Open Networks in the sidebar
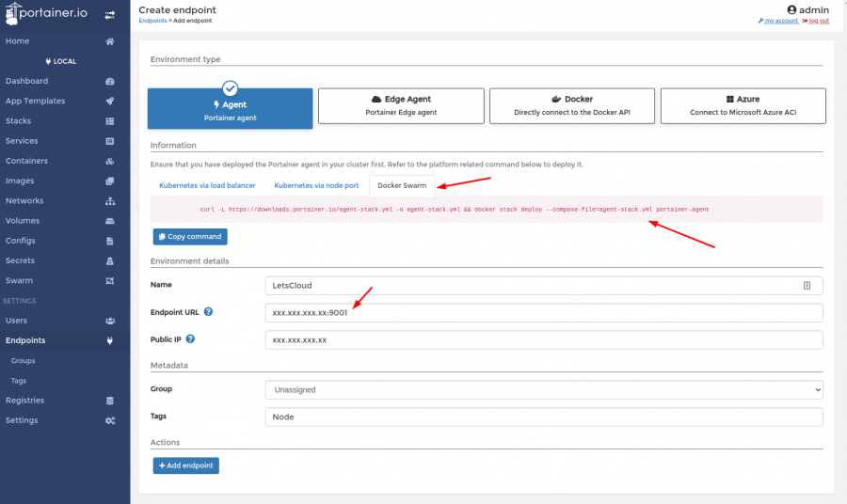The width and height of the screenshot is (847, 504). (x=65, y=201)
